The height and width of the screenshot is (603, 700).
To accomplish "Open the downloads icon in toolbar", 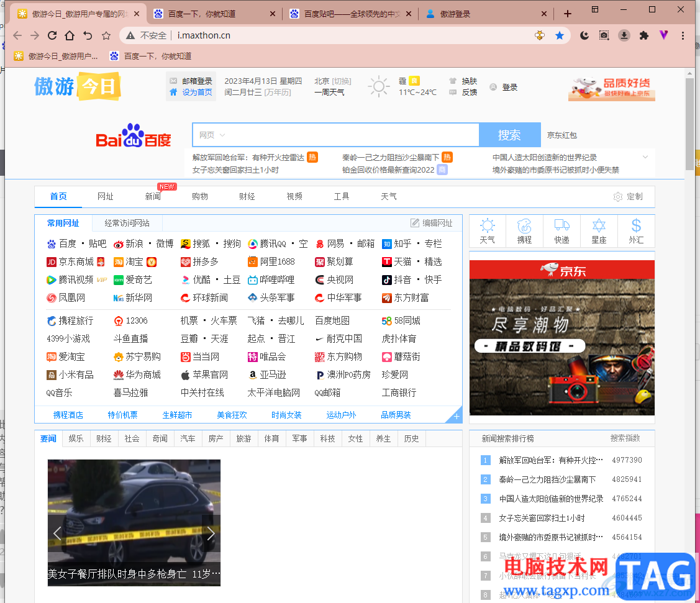I will click(624, 35).
